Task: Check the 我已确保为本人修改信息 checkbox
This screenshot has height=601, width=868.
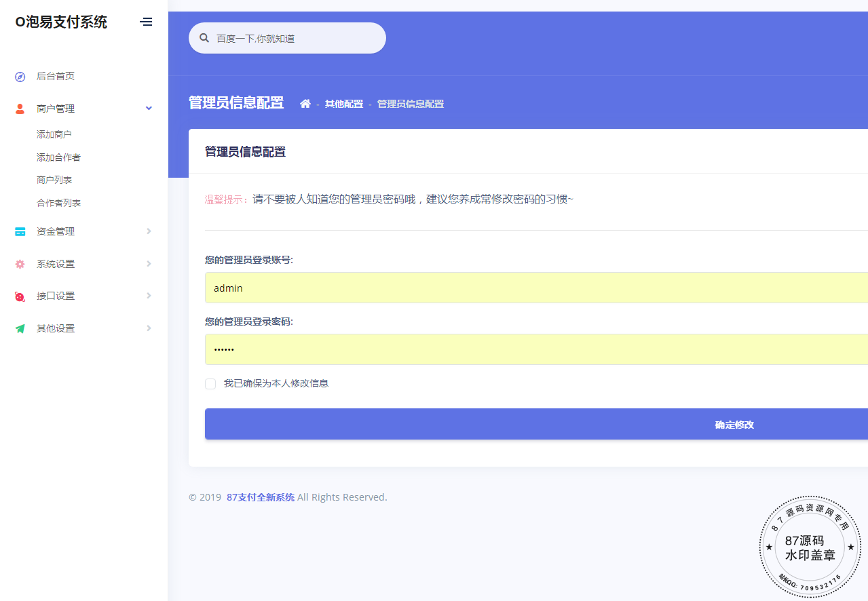Action: point(210,384)
